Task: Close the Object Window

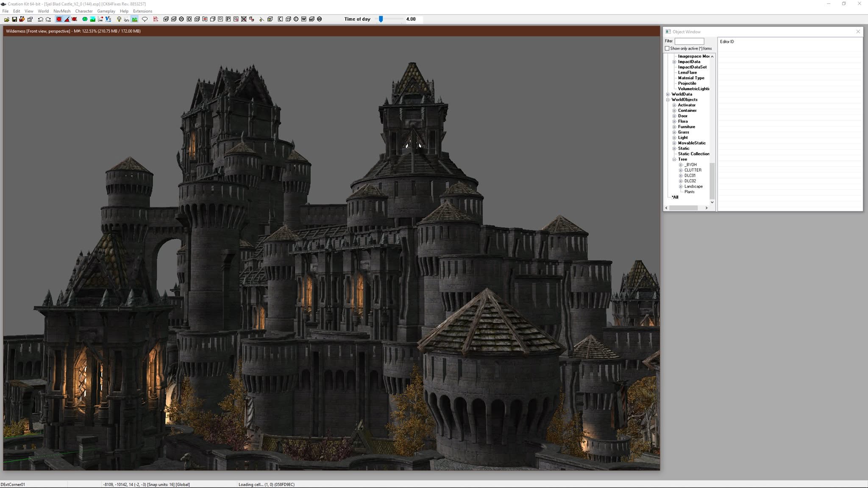Action: [858, 31]
